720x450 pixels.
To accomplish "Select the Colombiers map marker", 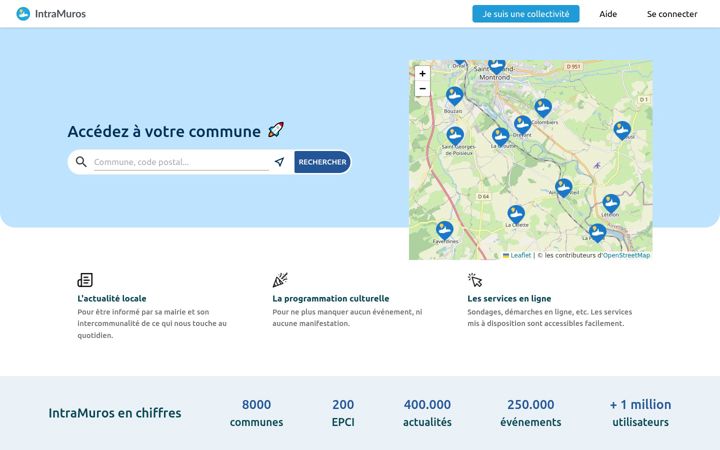I will click(543, 108).
